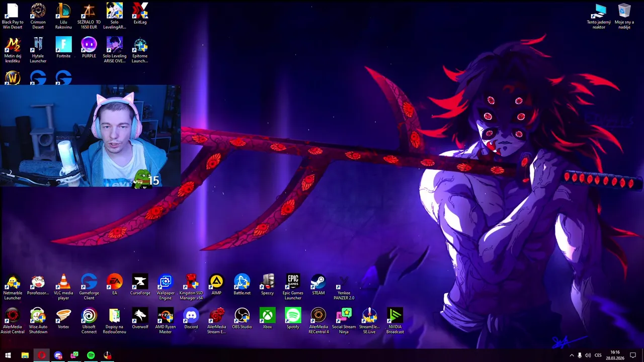Screen dimensions: 644x362
Task: Select the Netmarble Launcher icon
Action: coord(13,287)
